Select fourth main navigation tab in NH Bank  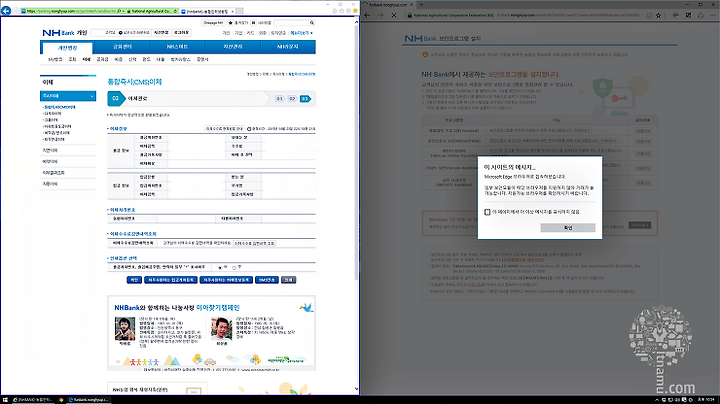232,47
